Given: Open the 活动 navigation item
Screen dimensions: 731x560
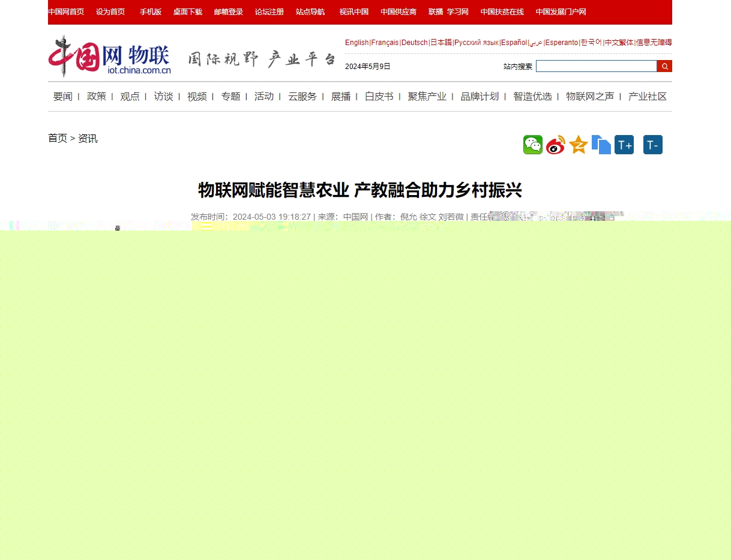Looking at the screenshot, I should [264, 97].
